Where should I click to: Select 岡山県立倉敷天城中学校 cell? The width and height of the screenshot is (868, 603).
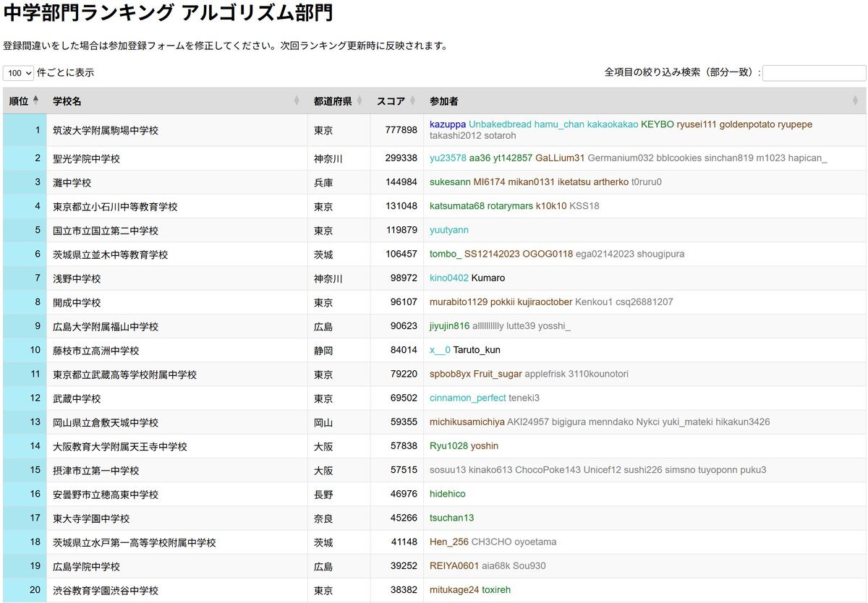tap(177, 422)
